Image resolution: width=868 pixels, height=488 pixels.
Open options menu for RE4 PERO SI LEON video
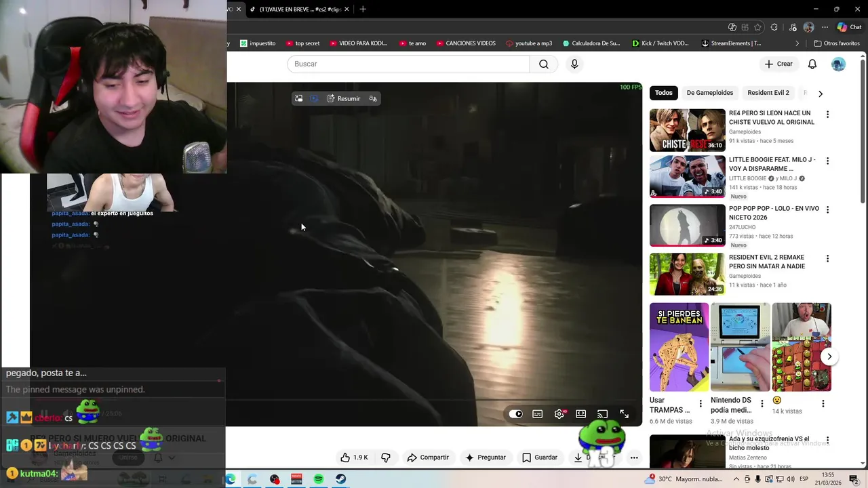pyautogui.click(x=827, y=115)
